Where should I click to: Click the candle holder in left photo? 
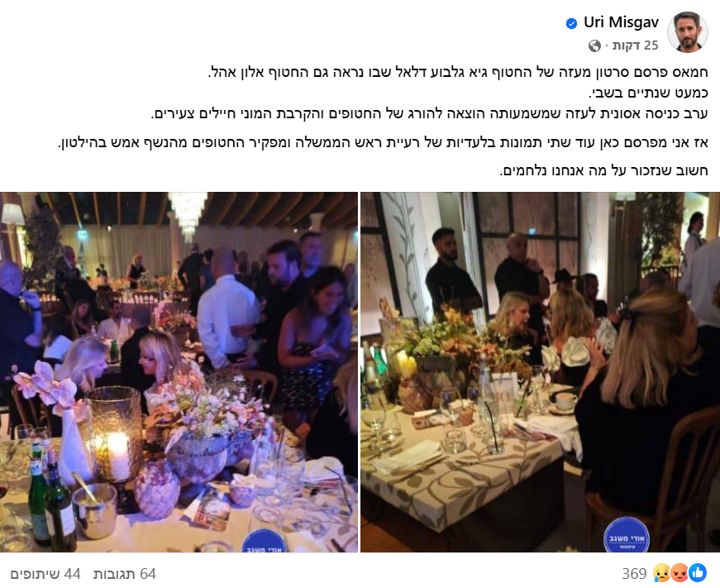pyautogui.click(x=115, y=437)
